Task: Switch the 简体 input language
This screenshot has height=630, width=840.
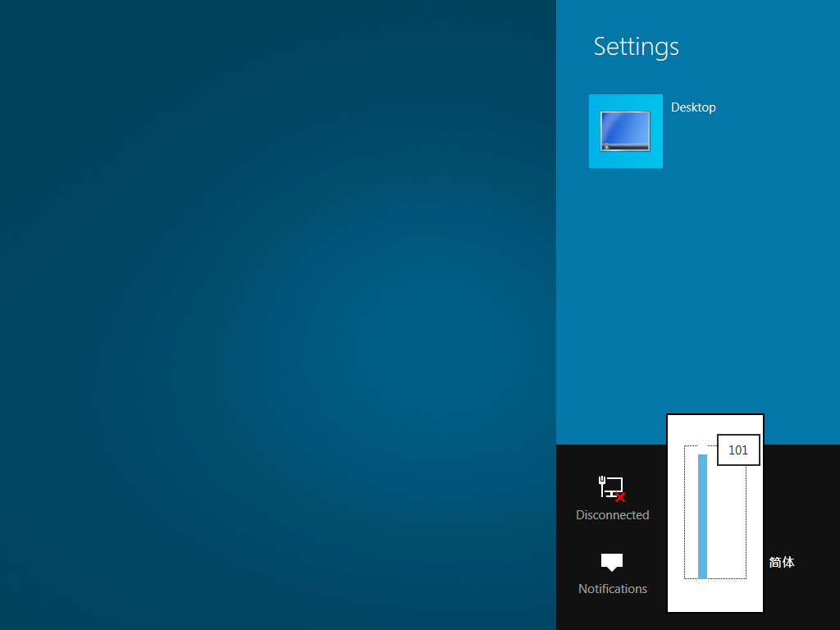Action: coord(782,562)
